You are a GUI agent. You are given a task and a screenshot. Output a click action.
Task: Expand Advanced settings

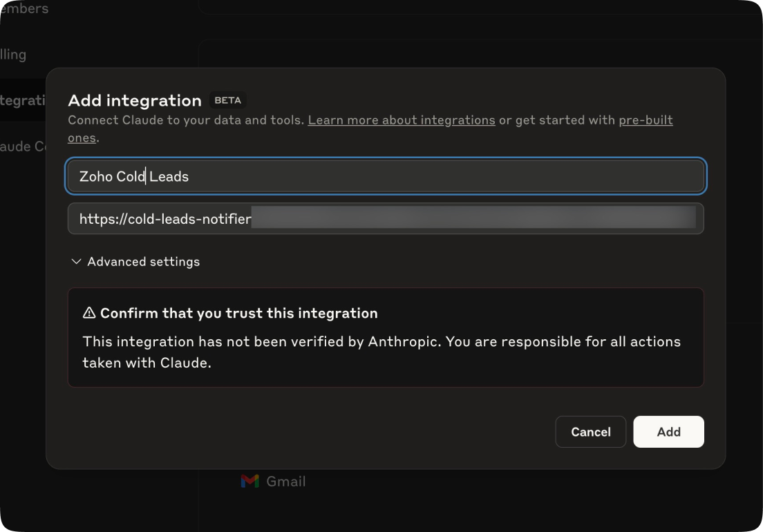click(x=135, y=262)
